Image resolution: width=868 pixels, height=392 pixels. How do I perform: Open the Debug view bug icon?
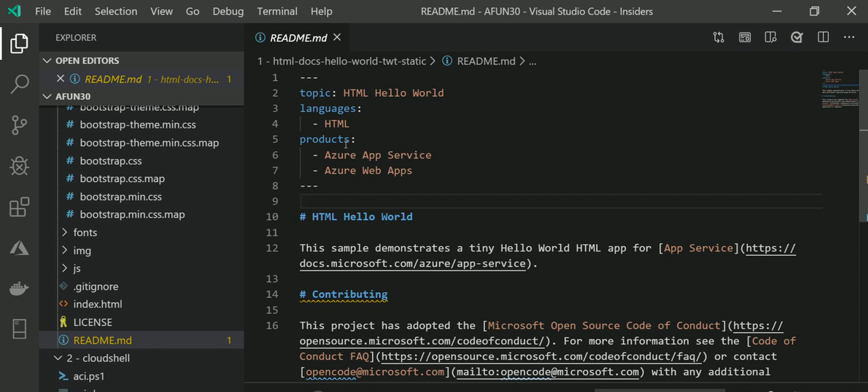click(x=20, y=166)
